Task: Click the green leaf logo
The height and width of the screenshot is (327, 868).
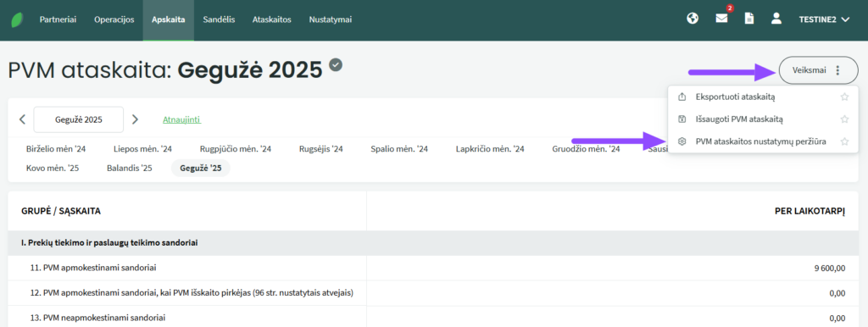Action: click(x=17, y=20)
